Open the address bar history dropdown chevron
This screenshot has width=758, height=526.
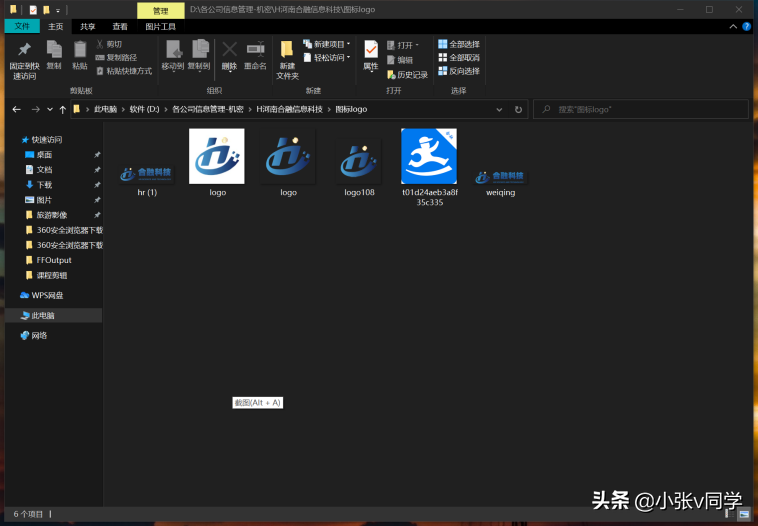(x=499, y=110)
